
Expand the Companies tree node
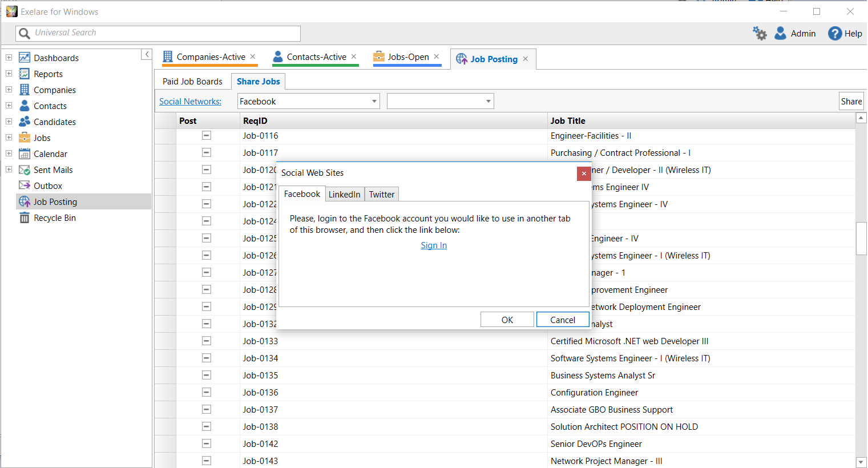click(x=9, y=90)
